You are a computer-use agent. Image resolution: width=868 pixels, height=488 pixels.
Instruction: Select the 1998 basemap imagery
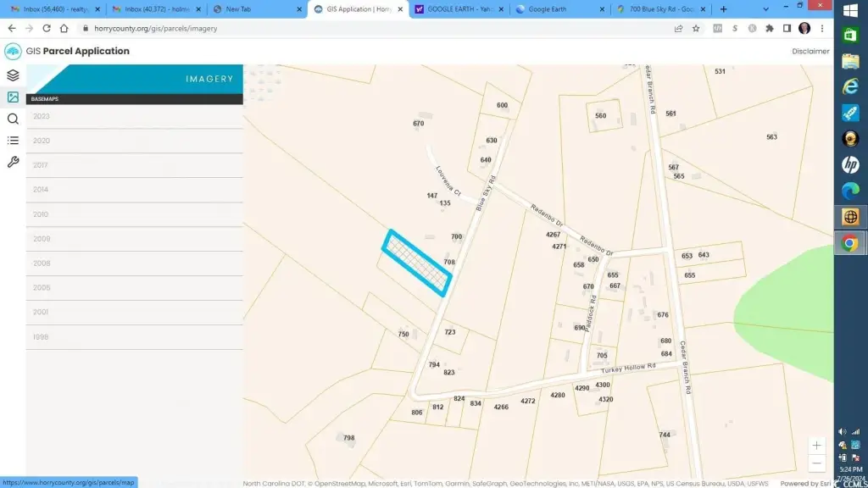point(41,337)
